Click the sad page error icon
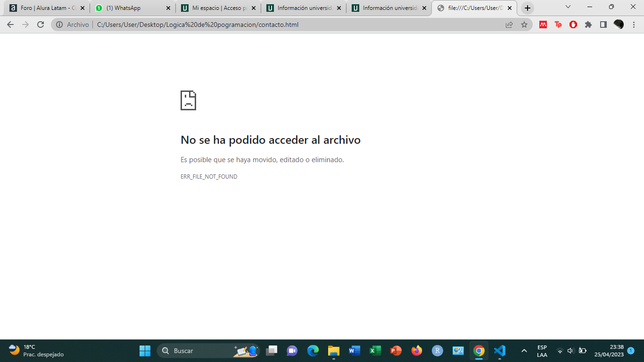 (188, 100)
